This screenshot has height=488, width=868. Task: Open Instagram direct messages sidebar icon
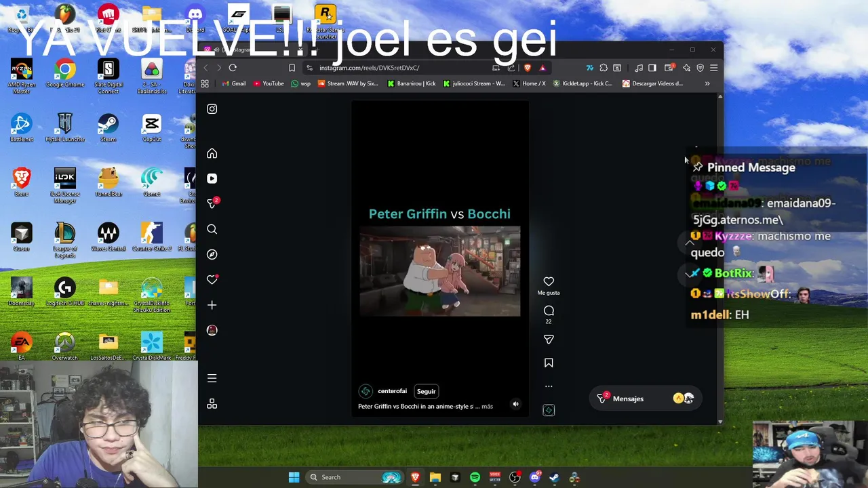[212, 203]
